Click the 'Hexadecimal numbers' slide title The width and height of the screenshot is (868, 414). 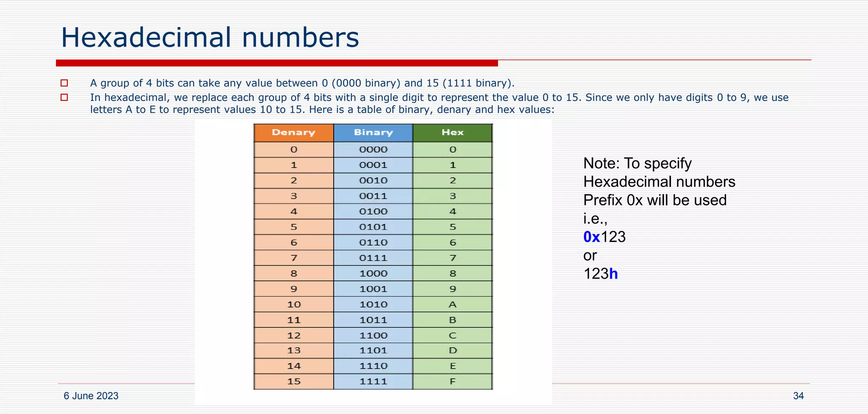(x=210, y=37)
